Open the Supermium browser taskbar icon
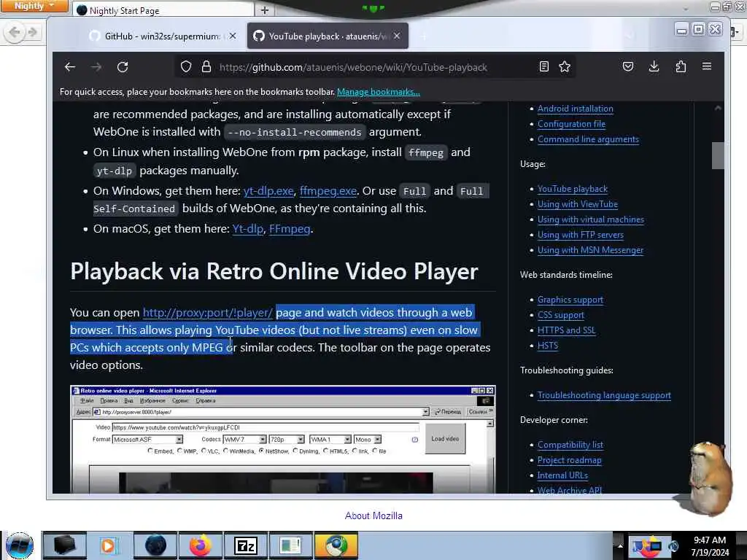This screenshot has height=560, width=747. click(336, 545)
